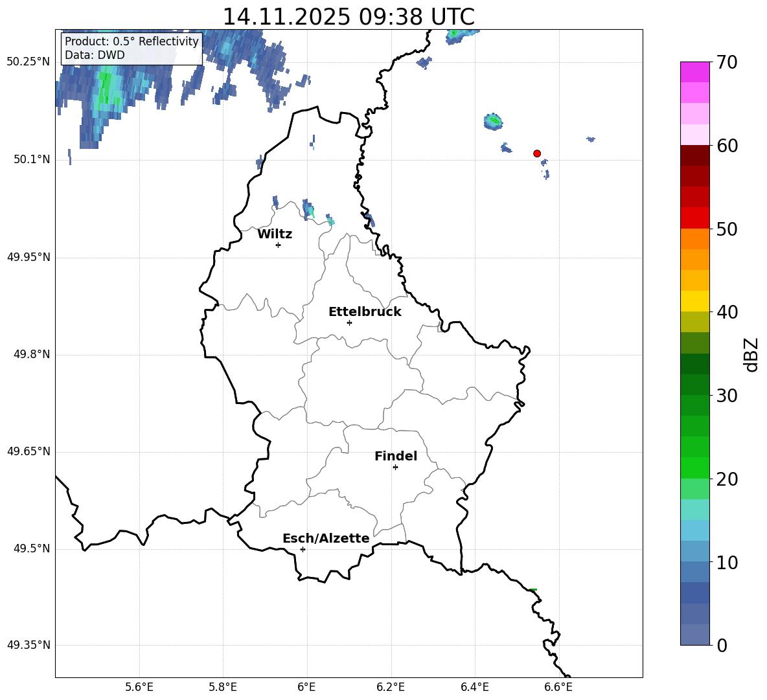Image resolution: width=767 pixels, height=700 pixels.
Task: Click the 5.6°E longitude label
Action: [x=139, y=687]
